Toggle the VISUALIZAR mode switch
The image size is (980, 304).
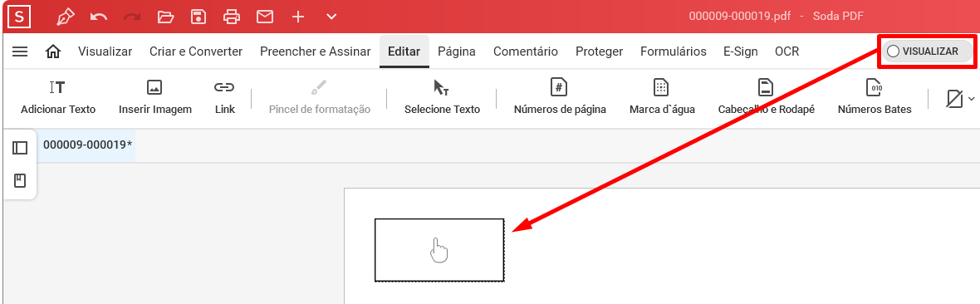[927, 51]
